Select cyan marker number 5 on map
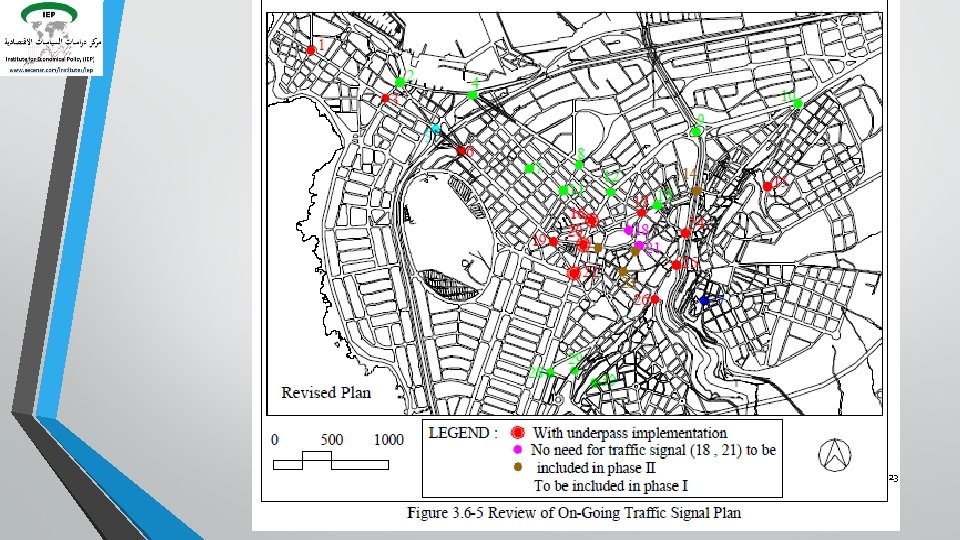The height and width of the screenshot is (540, 960). tap(436, 128)
